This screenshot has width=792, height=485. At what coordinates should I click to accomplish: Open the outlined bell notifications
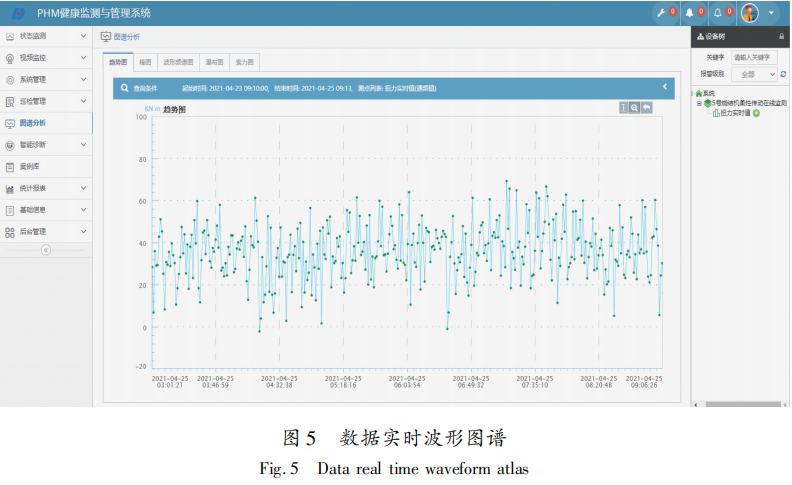click(x=718, y=12)
